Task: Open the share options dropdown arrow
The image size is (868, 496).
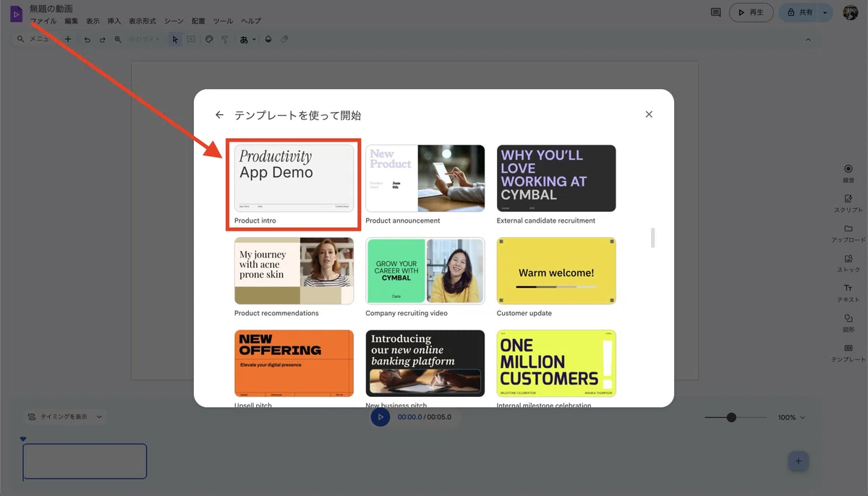Action: [825, 12]
